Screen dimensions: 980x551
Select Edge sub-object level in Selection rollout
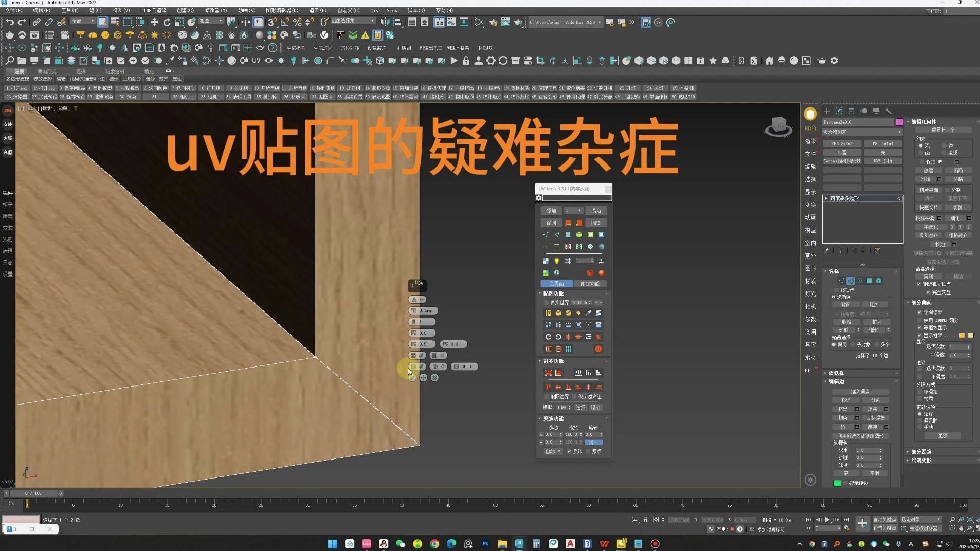[x=850, y=281]
